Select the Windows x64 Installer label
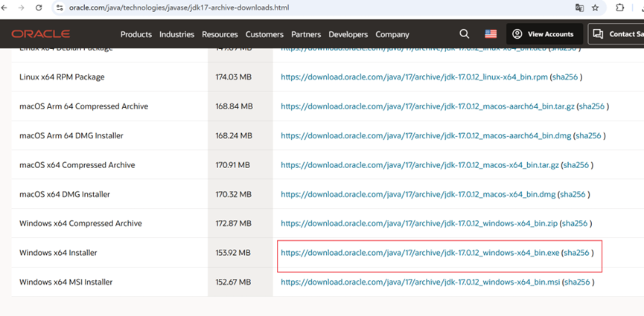The width and height of the screenshot is (644, 316). (x=58, y=253)
